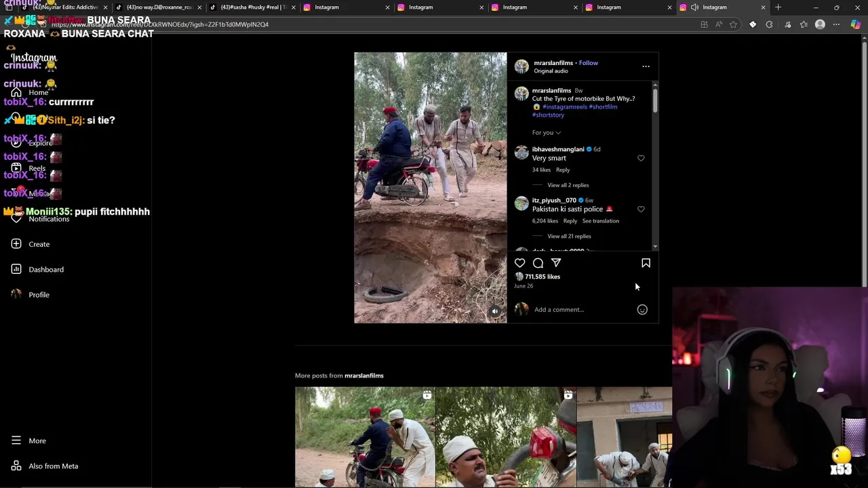Open itz_piyush__070's profile name
868x488 pixels.
[554, 201]
